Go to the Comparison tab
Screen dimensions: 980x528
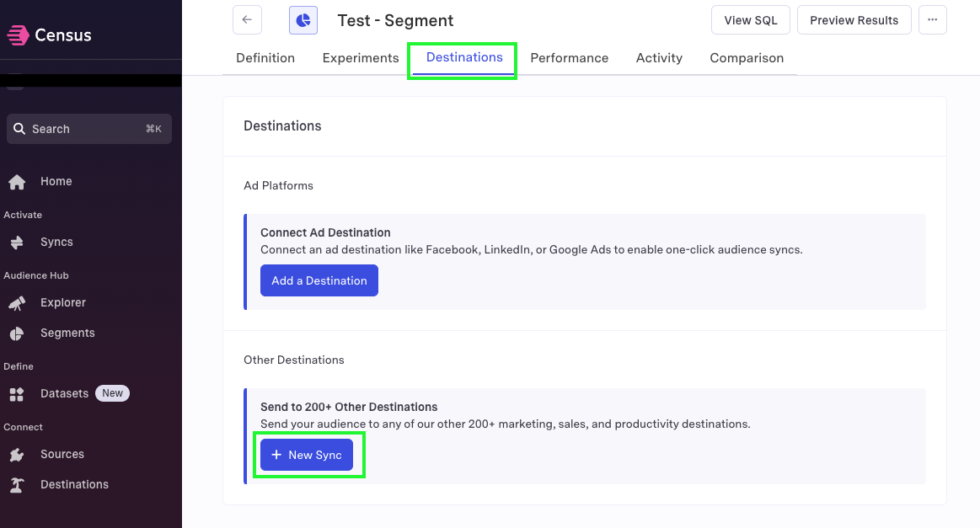[747, 58]
